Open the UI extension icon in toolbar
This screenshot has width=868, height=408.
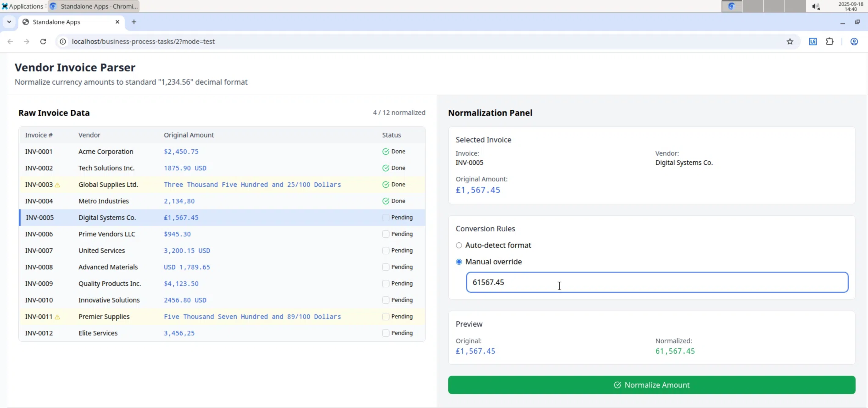(813, 41)
